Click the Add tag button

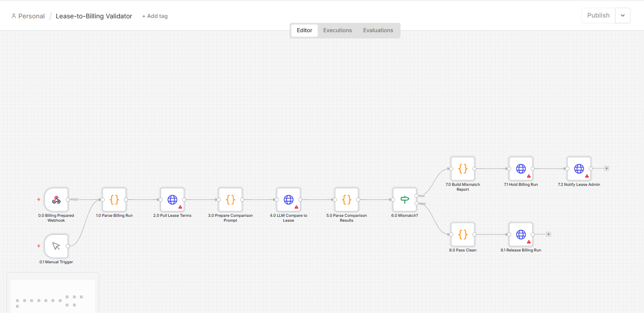[155, 16]
